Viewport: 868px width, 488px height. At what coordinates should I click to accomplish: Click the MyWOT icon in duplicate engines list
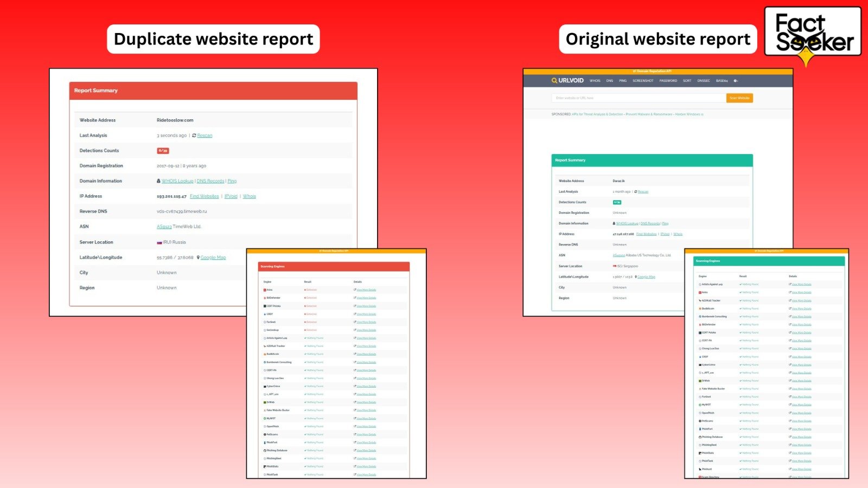point(265,419)
